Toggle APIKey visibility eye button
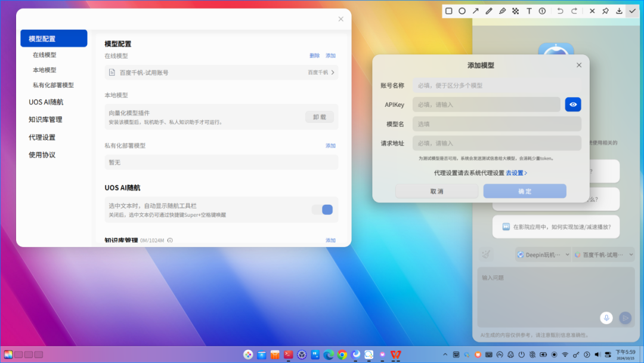Image resolution: width=644 pixels, height=363 pixels. [573, 104]
